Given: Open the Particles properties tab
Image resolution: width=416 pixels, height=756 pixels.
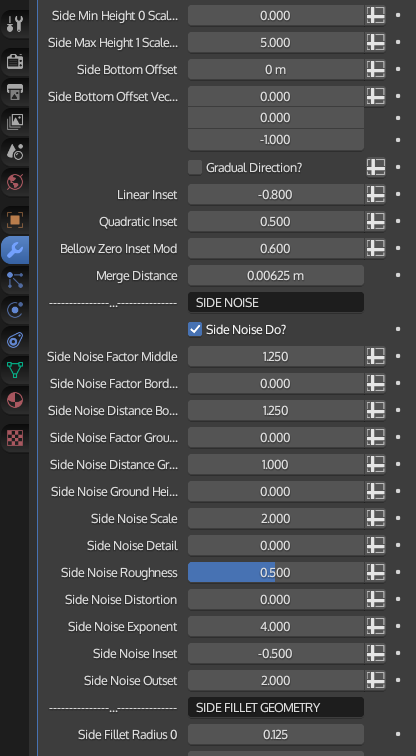Looking at the screenshot, I should (x=15, y=280).
